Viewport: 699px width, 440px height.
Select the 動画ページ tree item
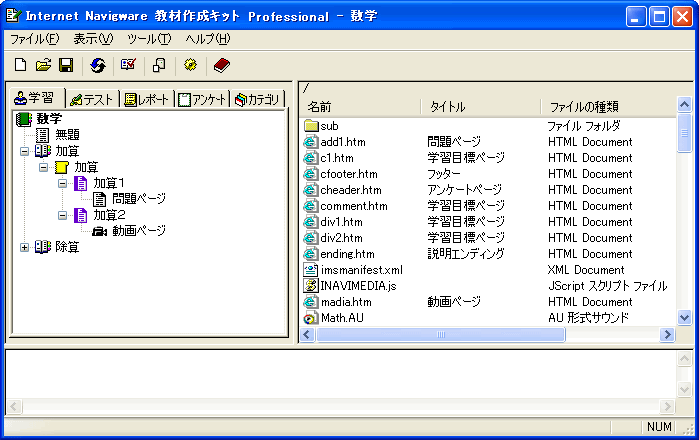point(138,231)
